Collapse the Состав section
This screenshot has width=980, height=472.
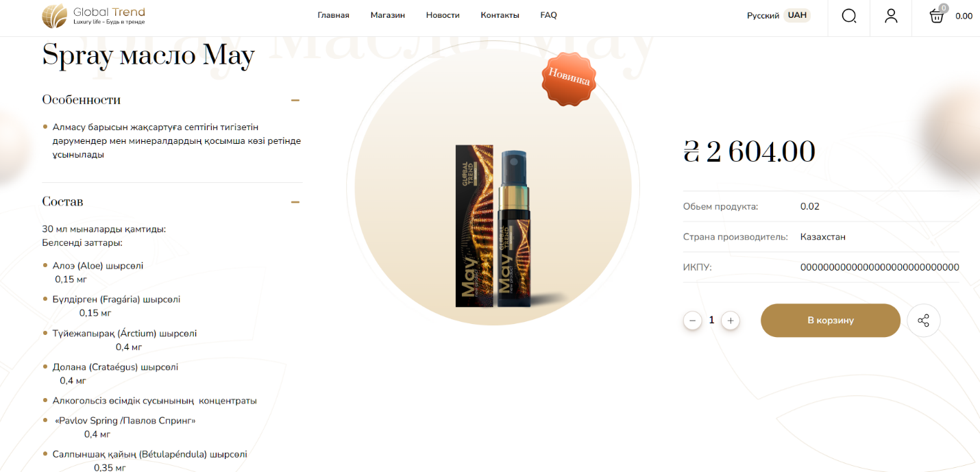coord(295,202)
